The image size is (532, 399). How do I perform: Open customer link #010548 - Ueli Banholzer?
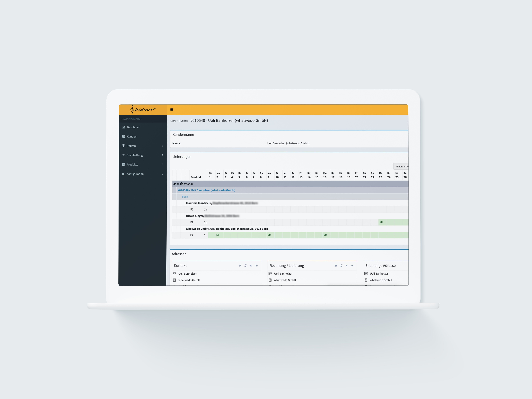pos(206,190)
